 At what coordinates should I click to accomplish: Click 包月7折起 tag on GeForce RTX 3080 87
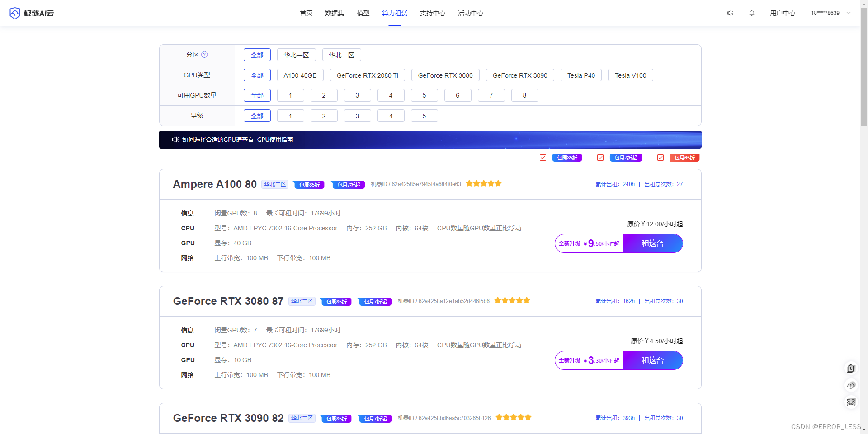click(x=374, y=301)
